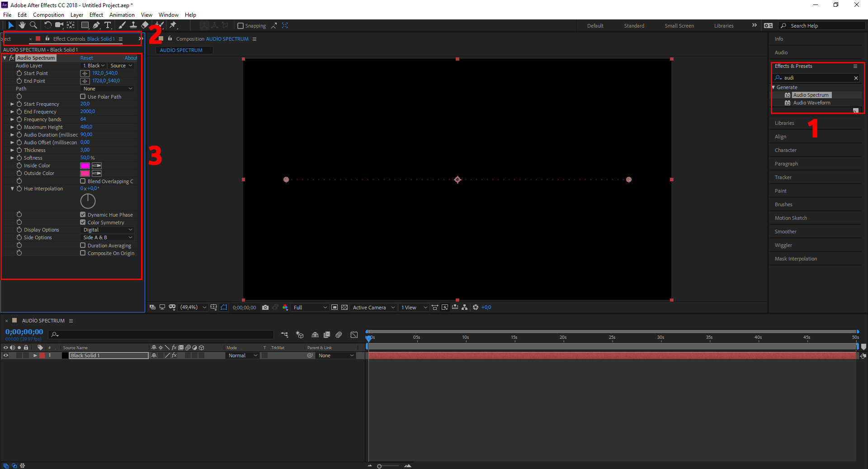Select the Eraser tool
The width and height of the screenshot is (868, 469).
pos(145,25)
